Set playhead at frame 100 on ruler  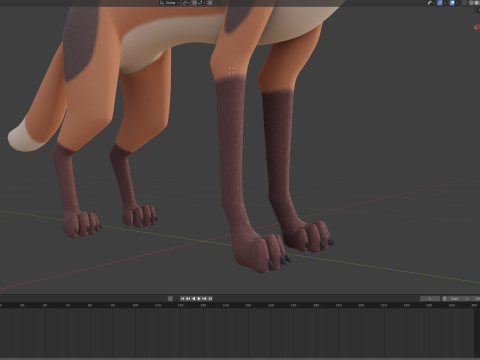135,305
